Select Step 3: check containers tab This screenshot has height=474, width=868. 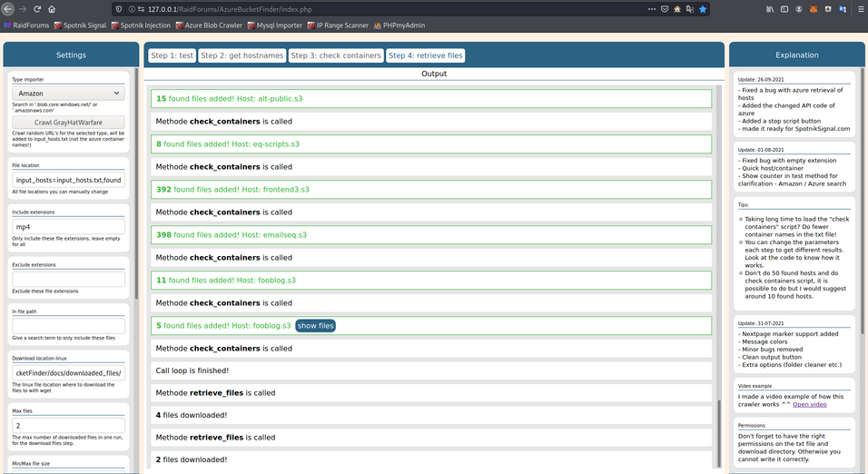coord(336,55)
